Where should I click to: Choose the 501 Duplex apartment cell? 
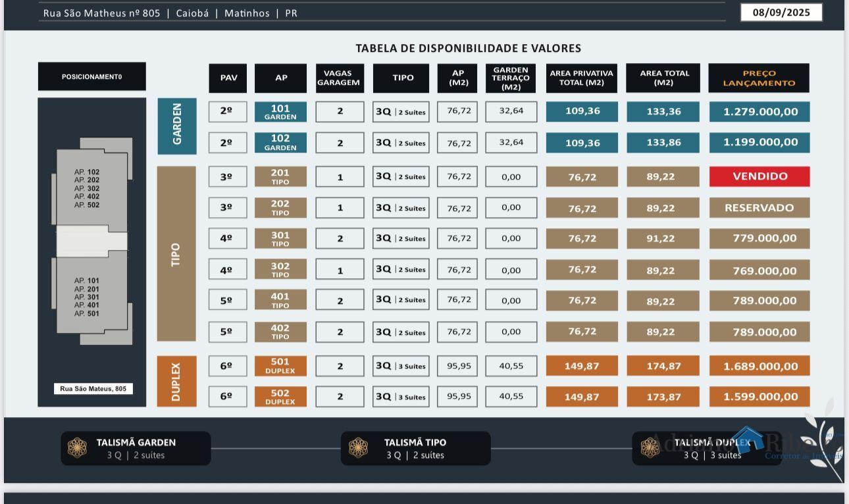click(280, 366)
